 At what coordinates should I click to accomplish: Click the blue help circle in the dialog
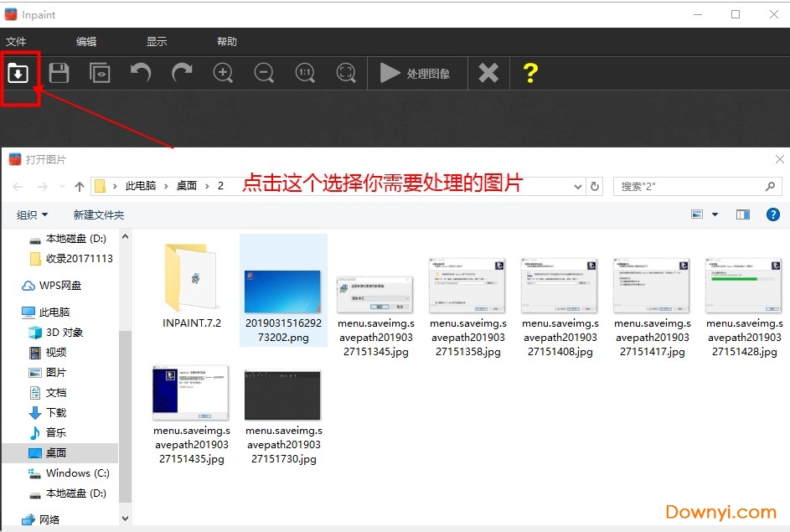click(x=772, y=214)
